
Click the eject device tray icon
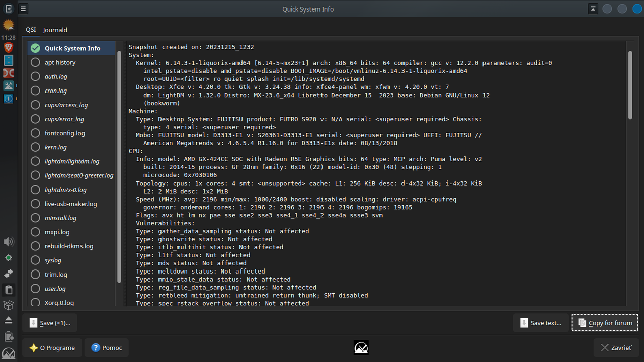pos(8,320)
